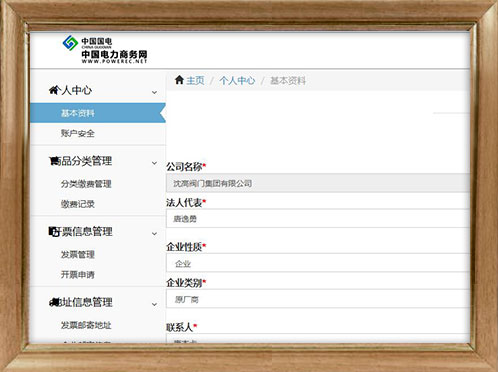Open 缴费记录 sidebar item
This screenshot has width=498, height=372.
78,204
